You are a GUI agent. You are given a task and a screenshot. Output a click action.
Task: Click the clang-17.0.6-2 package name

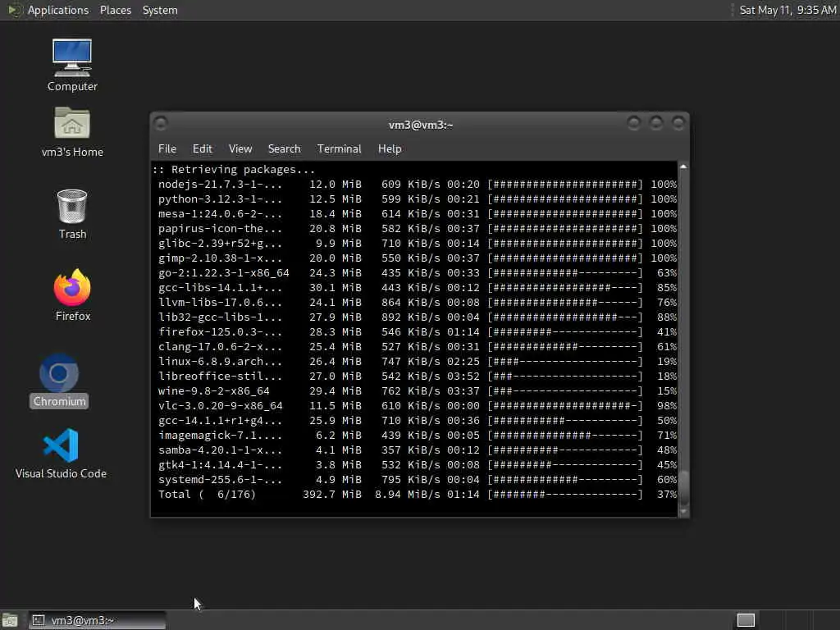click(x=220, y=347)
